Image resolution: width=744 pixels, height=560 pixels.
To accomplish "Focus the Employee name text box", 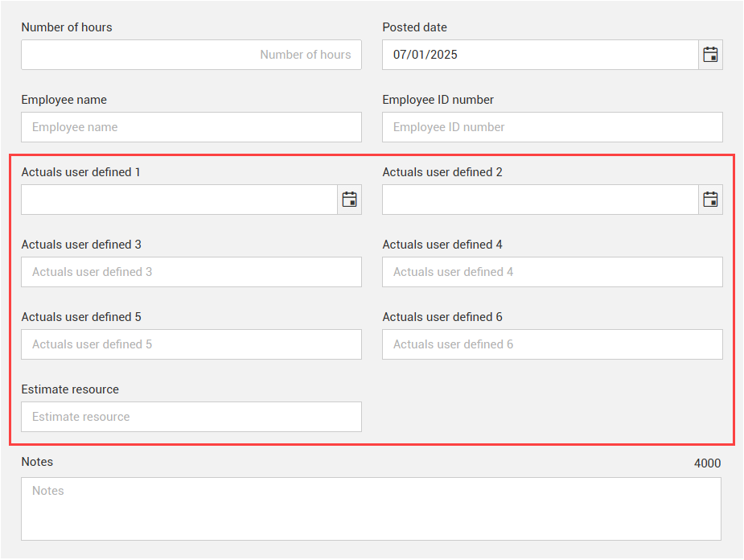I will pyautogui.click(x=191, y=127).
